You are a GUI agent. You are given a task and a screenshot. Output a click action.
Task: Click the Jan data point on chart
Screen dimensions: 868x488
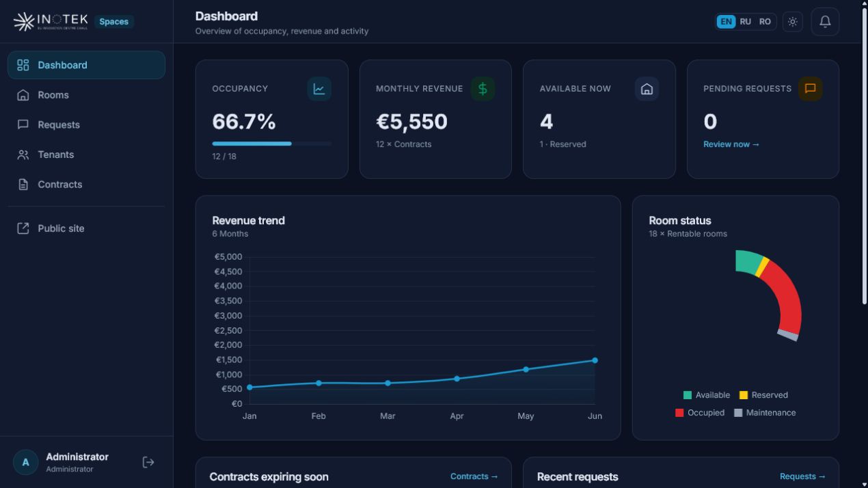(249, 388)
